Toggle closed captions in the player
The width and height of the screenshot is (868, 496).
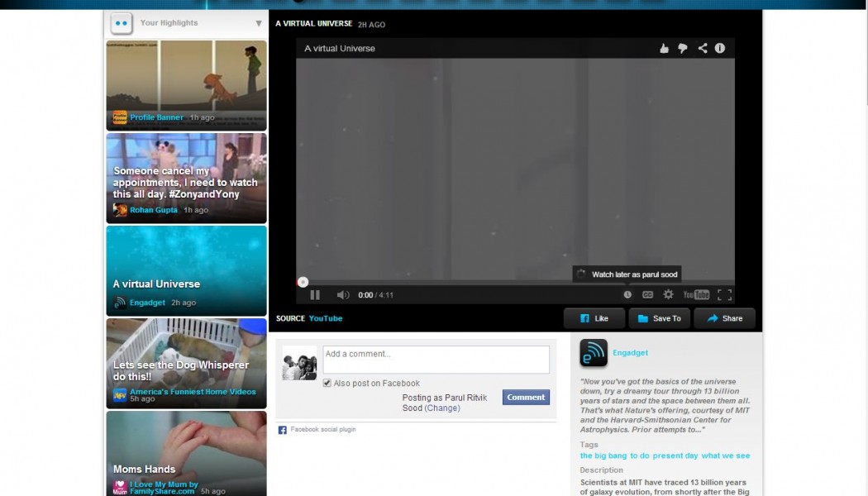coord(648,295)
